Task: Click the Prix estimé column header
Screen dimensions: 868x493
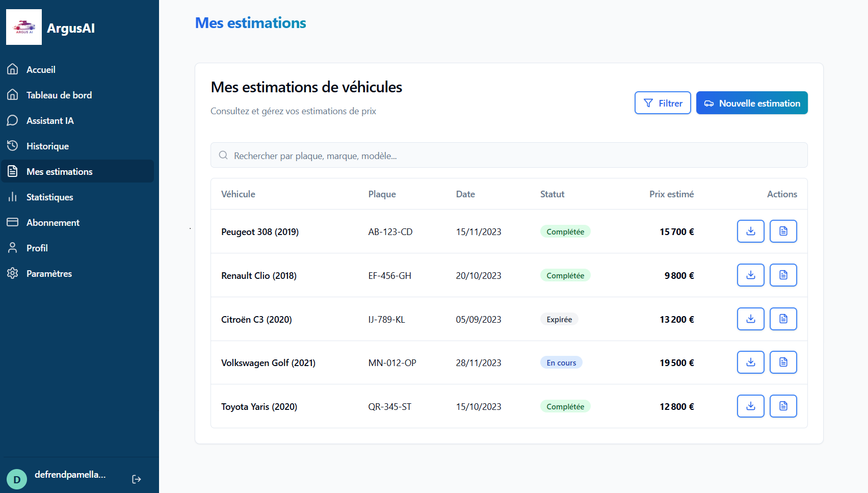Action: tap(671, 194)
